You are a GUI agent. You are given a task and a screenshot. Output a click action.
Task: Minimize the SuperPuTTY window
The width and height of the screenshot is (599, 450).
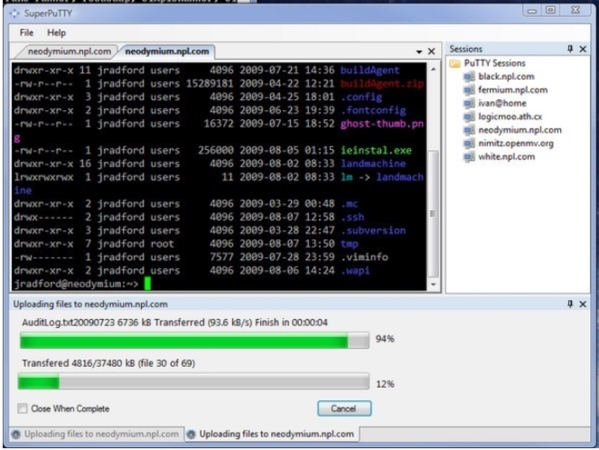coord(532,11)
